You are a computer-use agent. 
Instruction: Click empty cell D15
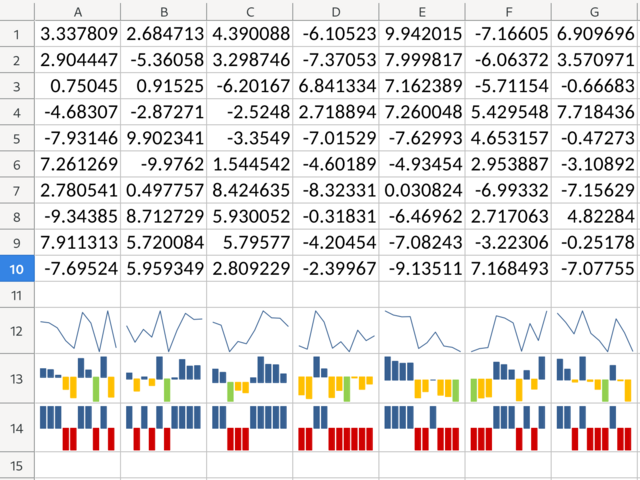click(336, 465)
